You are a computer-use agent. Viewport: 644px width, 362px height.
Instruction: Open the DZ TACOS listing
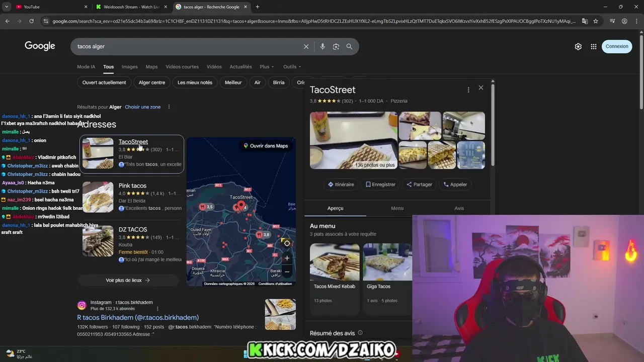point(133,229)
